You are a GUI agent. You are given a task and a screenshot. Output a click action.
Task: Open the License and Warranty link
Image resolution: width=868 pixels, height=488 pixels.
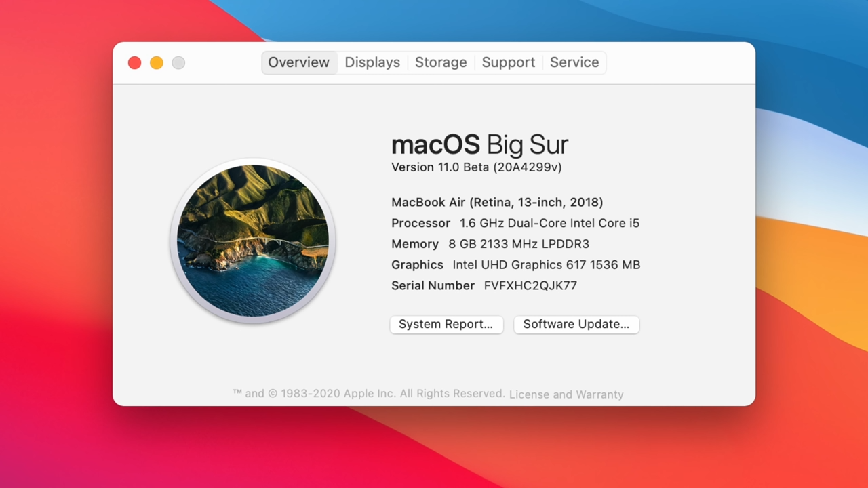566,394
